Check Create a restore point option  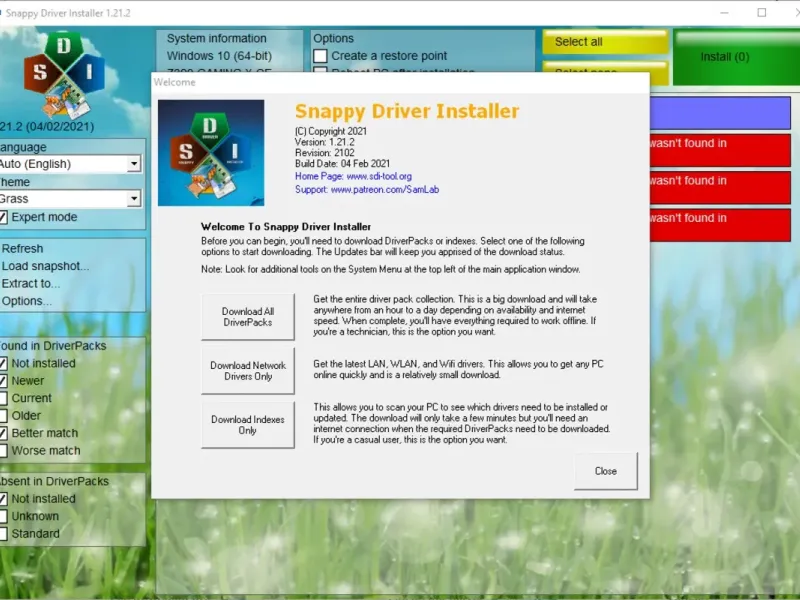320,56
